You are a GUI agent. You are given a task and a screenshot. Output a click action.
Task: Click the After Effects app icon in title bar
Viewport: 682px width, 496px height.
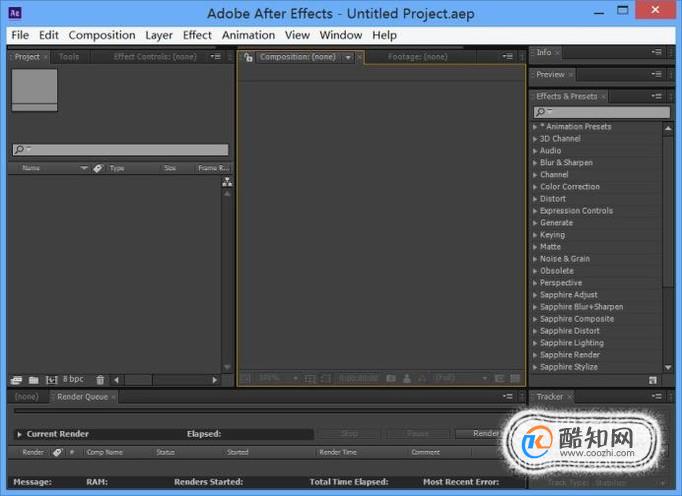15,13
